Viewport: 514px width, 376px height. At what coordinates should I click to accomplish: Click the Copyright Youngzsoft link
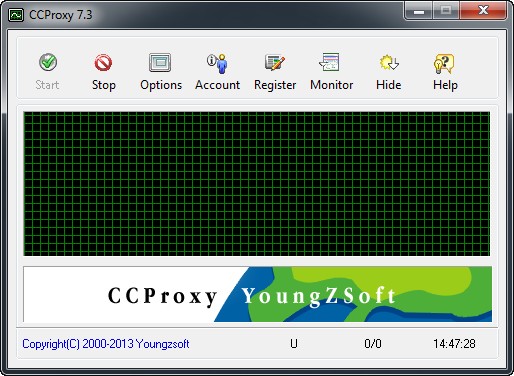[106, 344]
